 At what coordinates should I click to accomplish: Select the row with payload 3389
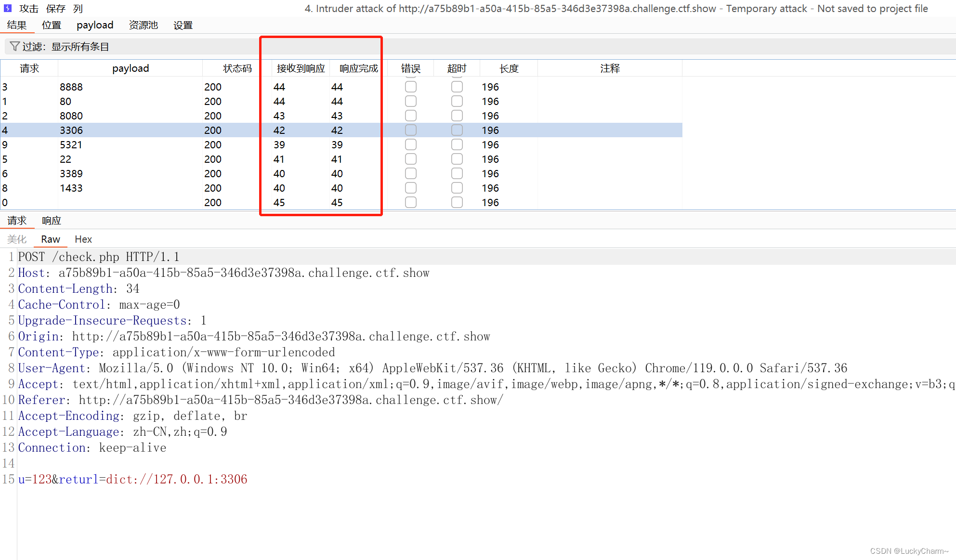pyautogui.click(x=341, y=173)
